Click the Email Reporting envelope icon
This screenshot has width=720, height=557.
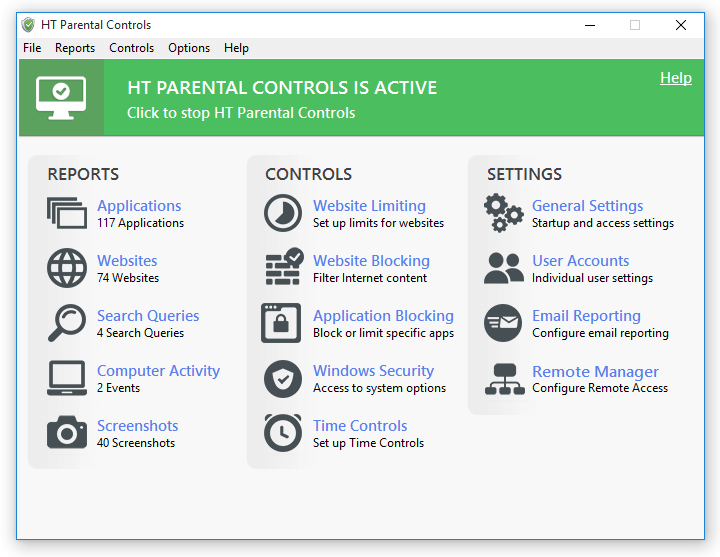tap(503, 323)
